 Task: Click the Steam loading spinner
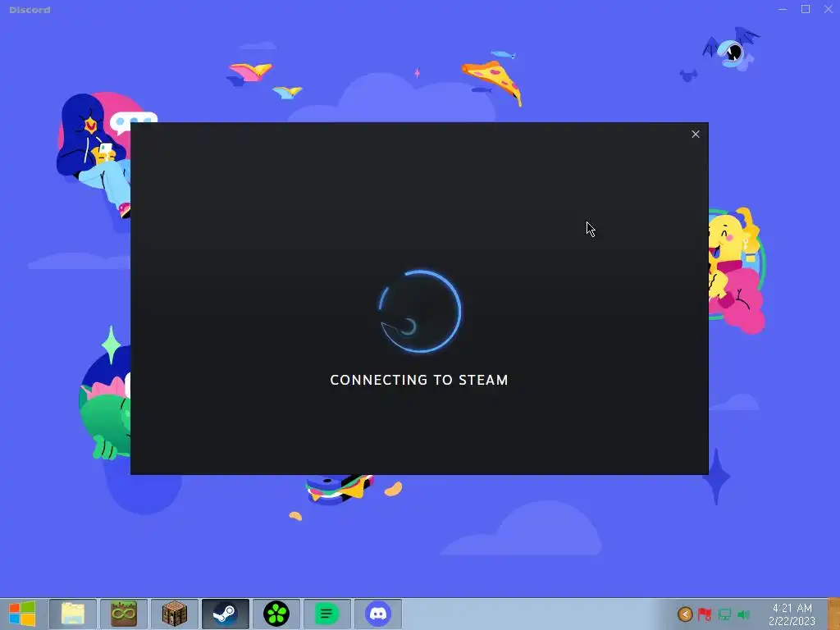click(421, 311)
